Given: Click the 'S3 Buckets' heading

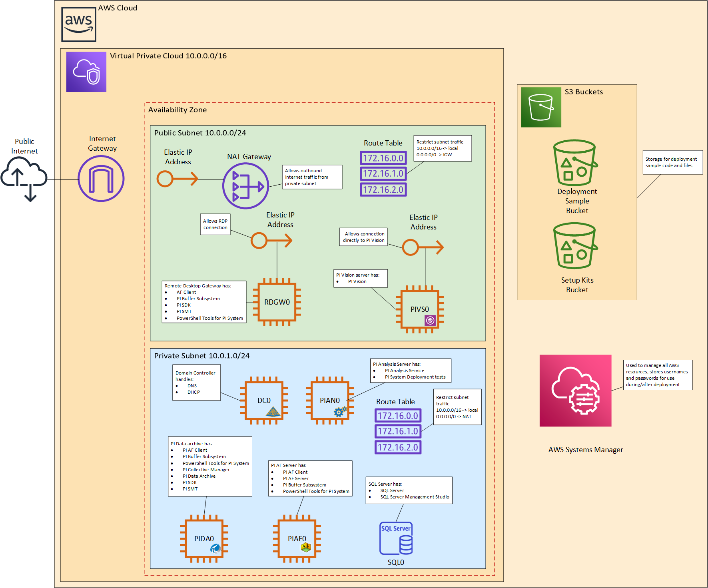Looking at the screenshot, I should pyautogui.click(x=584, y=92).
